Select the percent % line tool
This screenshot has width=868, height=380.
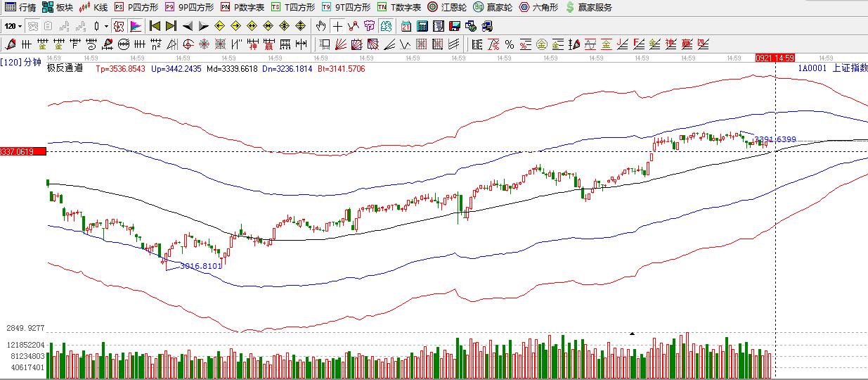point(509,44)
